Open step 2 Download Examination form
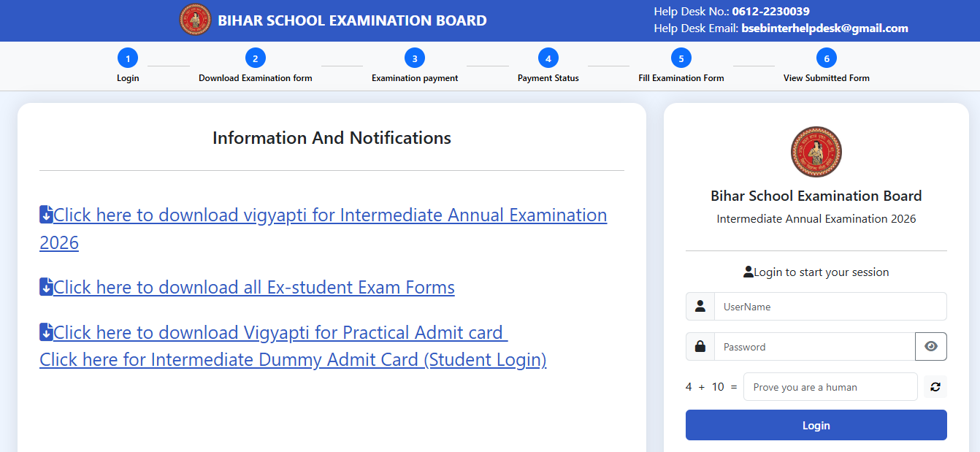Screen dimensions: 980x452 (255, 58)
